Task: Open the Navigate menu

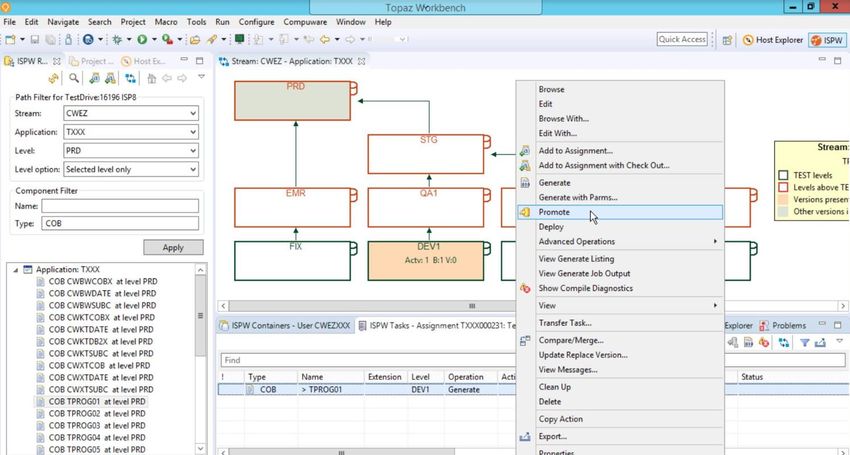Action: click(63, 22)
